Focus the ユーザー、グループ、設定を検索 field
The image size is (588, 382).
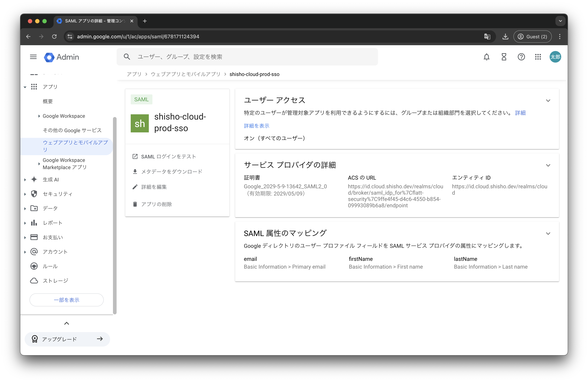click(x=247, y=57)
